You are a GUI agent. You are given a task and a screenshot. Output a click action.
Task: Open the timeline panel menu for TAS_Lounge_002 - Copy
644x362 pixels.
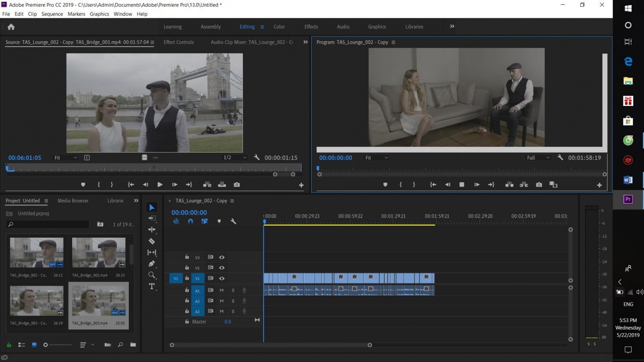[232, 201]
